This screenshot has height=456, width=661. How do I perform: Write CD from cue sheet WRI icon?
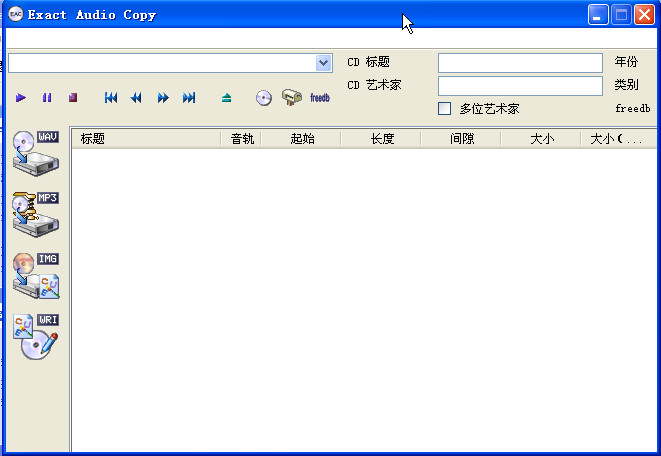tap(36, 337)
